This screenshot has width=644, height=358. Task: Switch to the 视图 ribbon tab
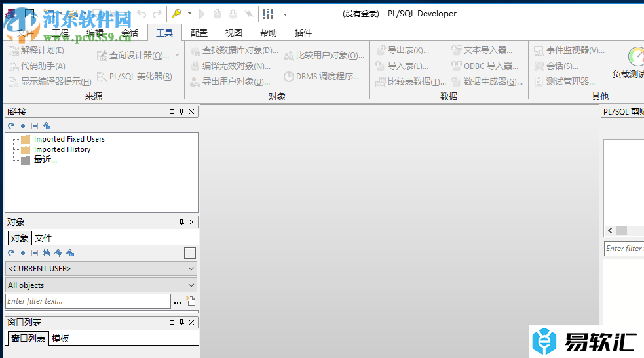click(x=234, y=33)
